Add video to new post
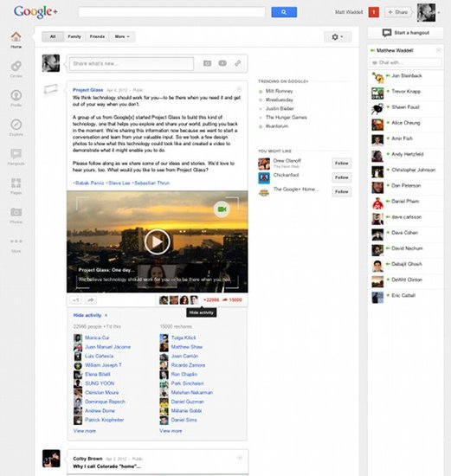Image resolution: width=451 pixels, height=476 pixels. [222, 63]
